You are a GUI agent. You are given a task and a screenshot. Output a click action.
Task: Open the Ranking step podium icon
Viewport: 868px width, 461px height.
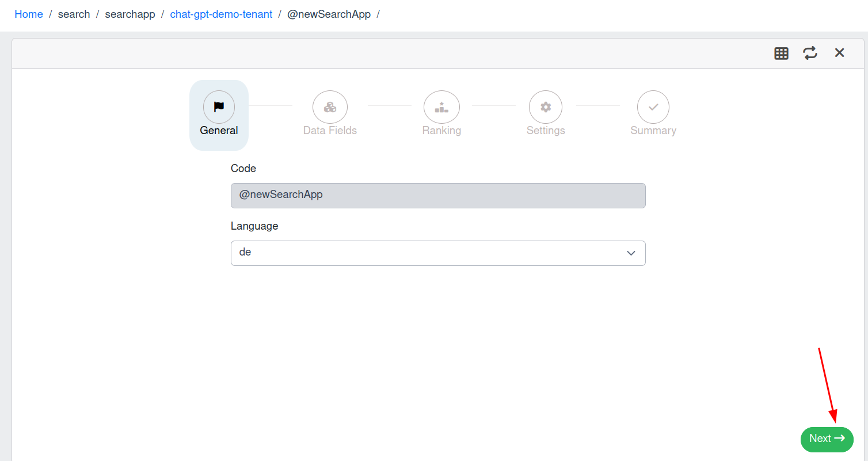click(x=441, y=107)
